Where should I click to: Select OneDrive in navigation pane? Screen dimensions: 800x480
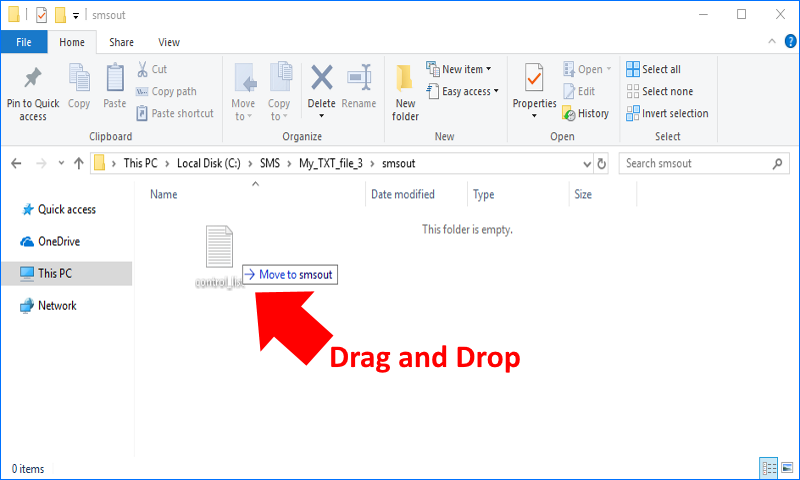point(59,241)
